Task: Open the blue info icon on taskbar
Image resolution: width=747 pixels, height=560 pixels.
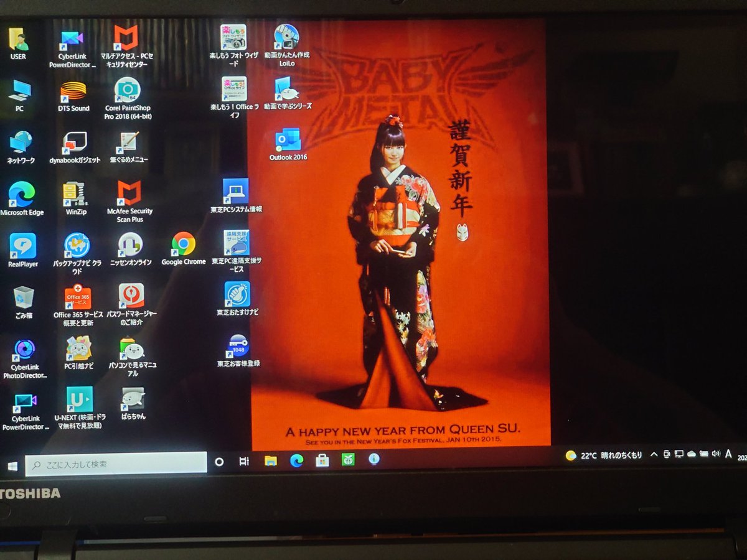Action: (x=374, y=459)
